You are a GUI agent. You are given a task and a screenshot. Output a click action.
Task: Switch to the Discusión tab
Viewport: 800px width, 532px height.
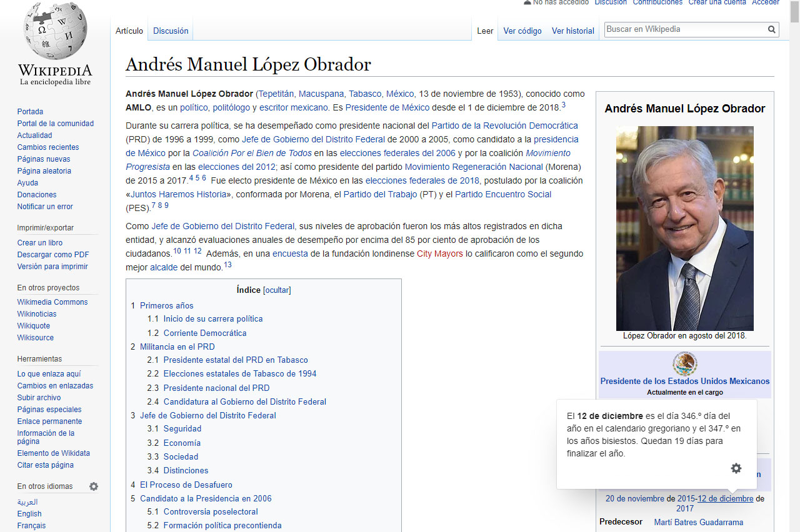click(171, 31)
